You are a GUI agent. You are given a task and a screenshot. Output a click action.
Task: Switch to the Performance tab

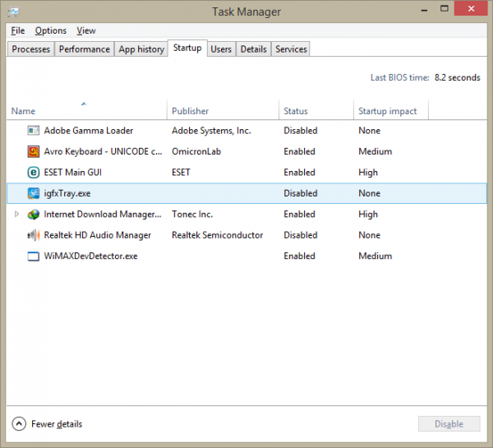85,49
